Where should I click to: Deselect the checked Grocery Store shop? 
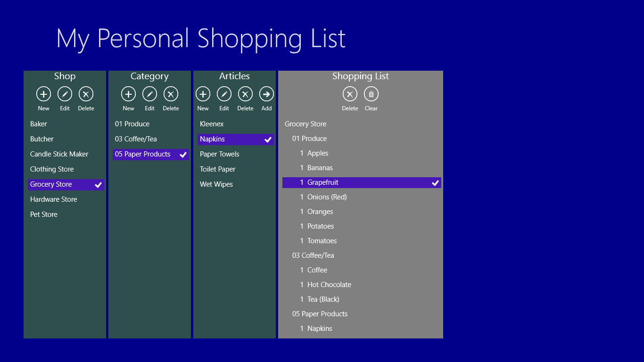(66, 185)
